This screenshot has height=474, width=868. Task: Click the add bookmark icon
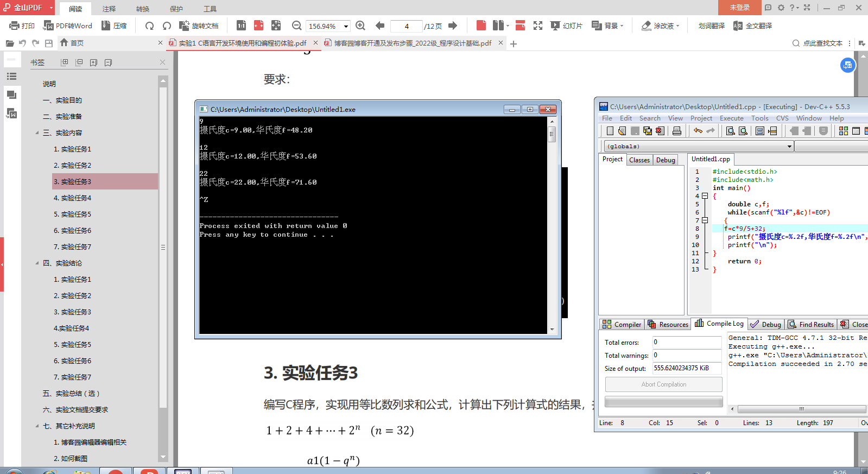point(93,62)
